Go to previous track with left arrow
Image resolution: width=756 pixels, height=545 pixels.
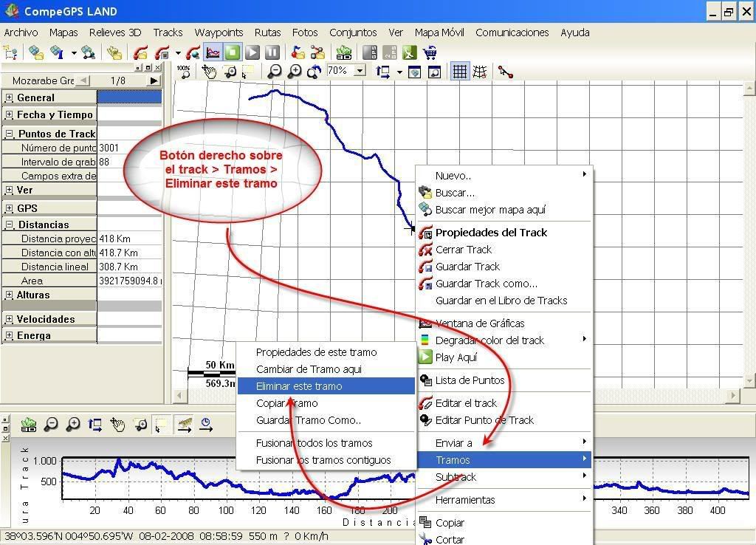pos(83,80)
